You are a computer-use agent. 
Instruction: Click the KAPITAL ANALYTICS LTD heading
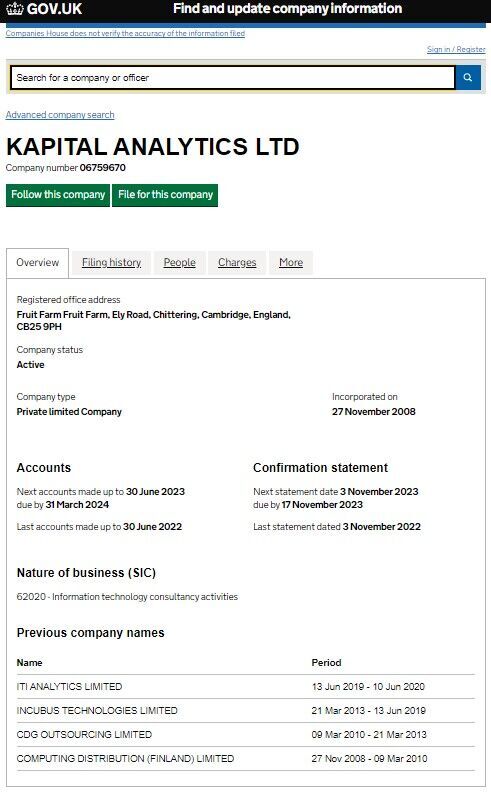click(153, 147)
